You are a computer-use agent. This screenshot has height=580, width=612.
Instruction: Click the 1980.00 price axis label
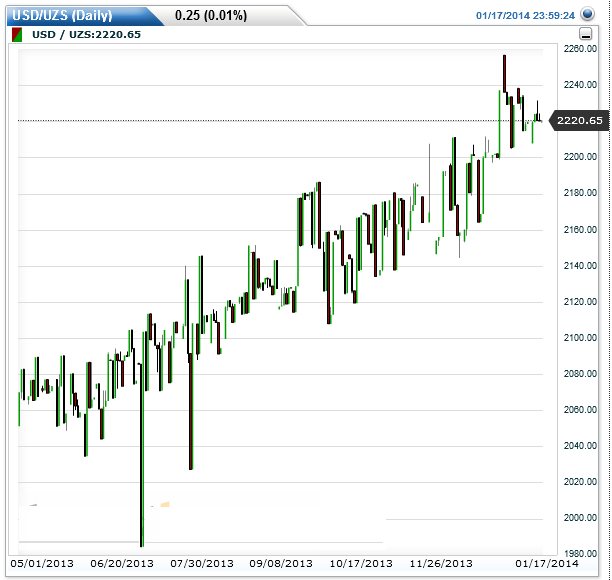(x=580, y=553)
